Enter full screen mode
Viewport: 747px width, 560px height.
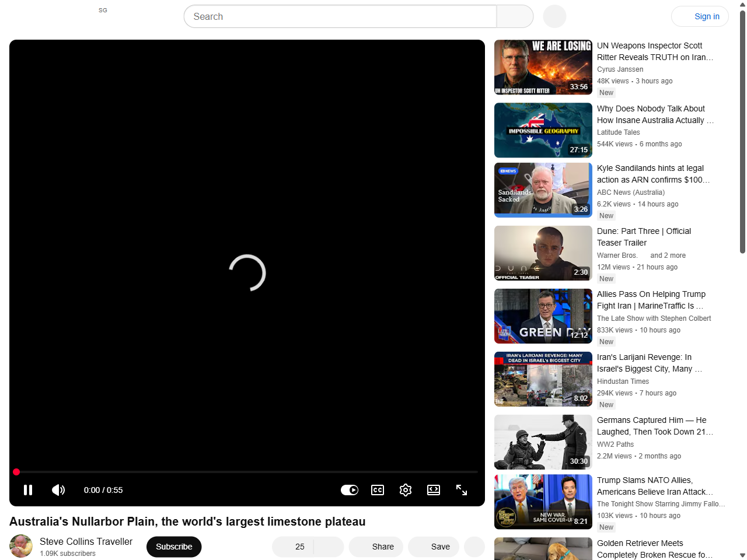(x=462, y=490)
